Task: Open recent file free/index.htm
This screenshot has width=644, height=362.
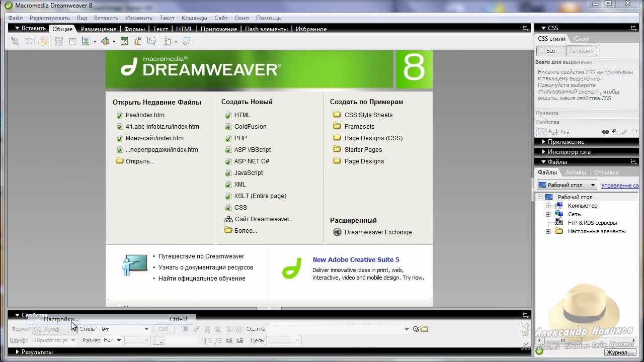Action: (145, 115)
